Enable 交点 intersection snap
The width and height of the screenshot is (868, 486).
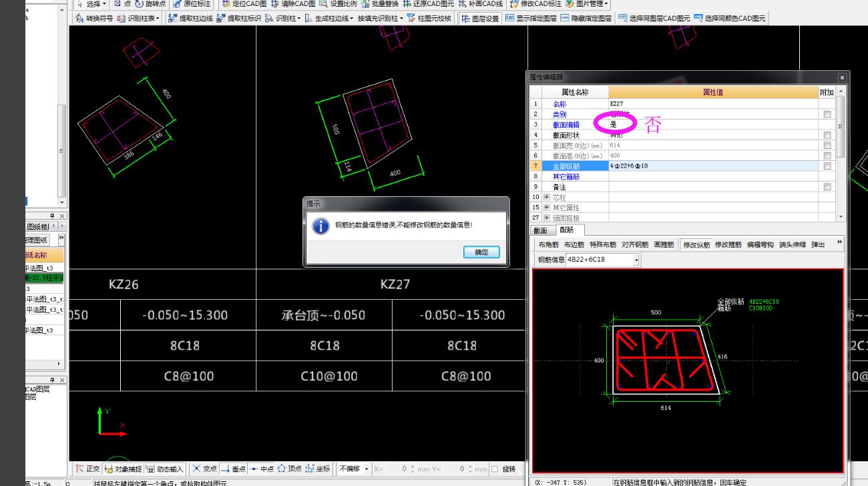pos(205,469)
